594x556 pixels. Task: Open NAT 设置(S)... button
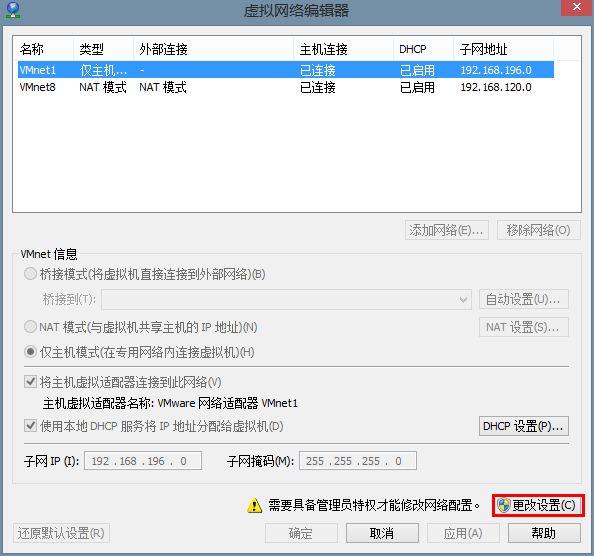[524, 327]
